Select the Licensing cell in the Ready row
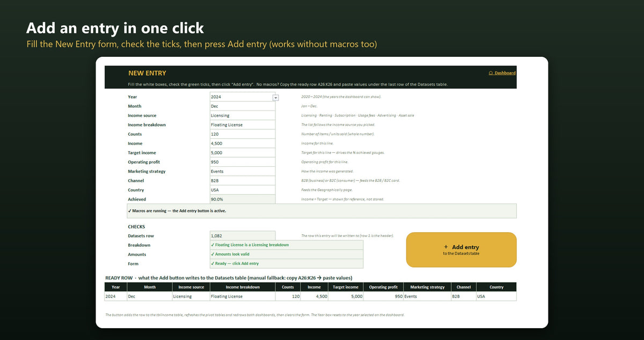644x340 pixels. [x=191, y=296]
